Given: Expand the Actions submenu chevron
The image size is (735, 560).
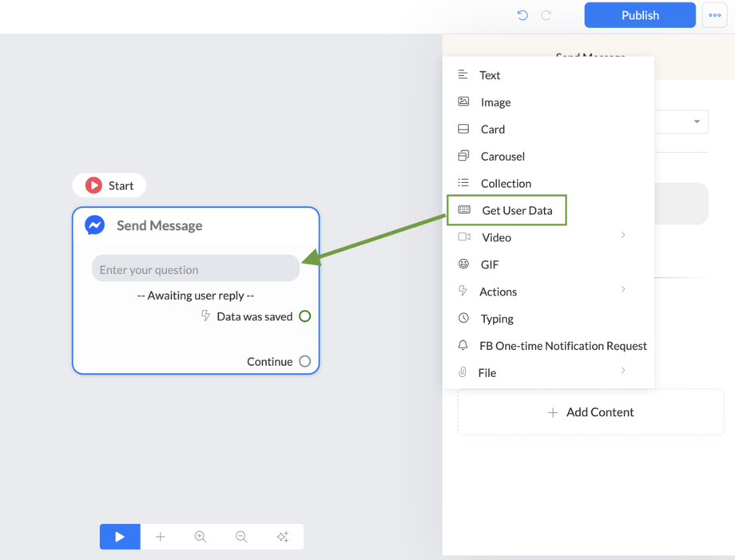Looking at the screenshot, I should click(623, 289).
